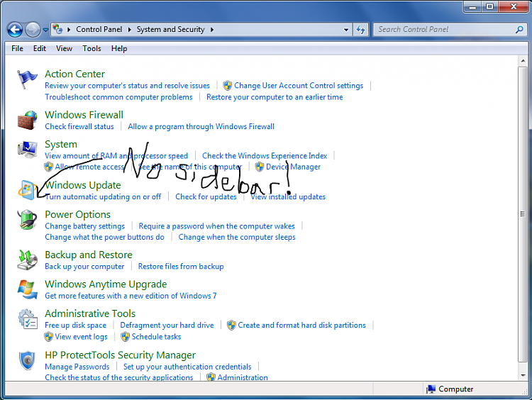Viewport: 532px width, 400px height.
Task: Click the shield icon beside Schedule tasks
Action: point(125,337)
